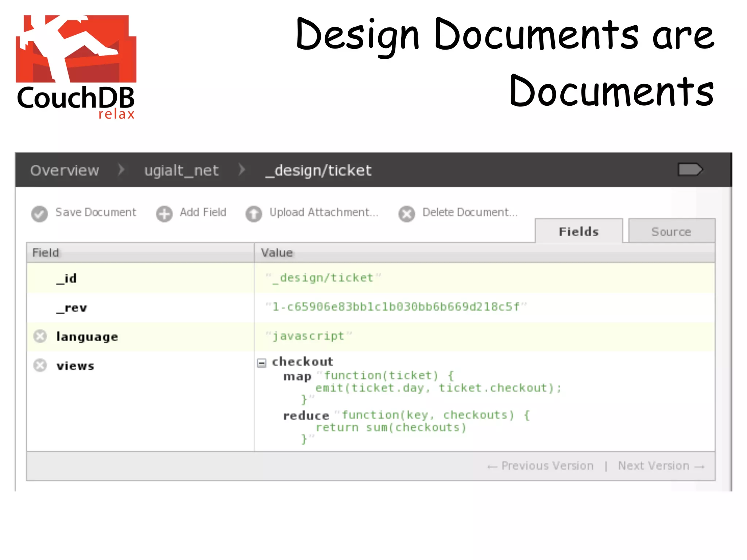Click the Value column header
This screenshot has height=560, width=747.
pyautogui.click(x=485, y=253)
